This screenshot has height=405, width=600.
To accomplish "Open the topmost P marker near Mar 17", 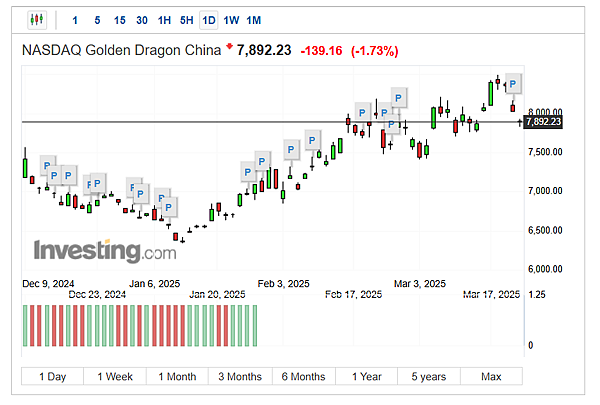I will pos(513,83).
